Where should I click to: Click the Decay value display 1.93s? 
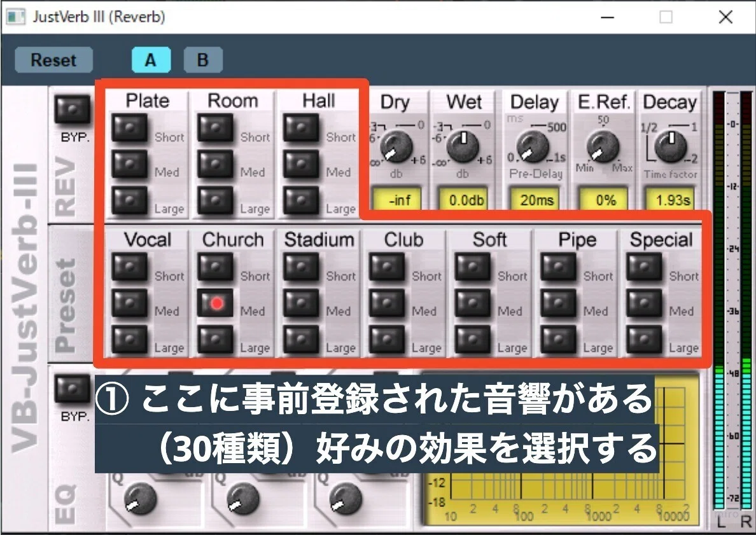[670, 200]
